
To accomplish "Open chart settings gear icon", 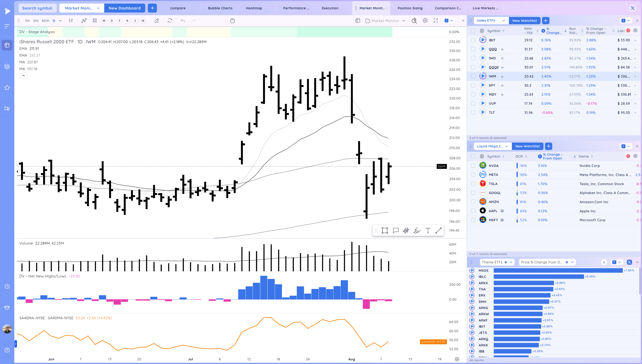I will pyautogui.click(x=425, y=21).
